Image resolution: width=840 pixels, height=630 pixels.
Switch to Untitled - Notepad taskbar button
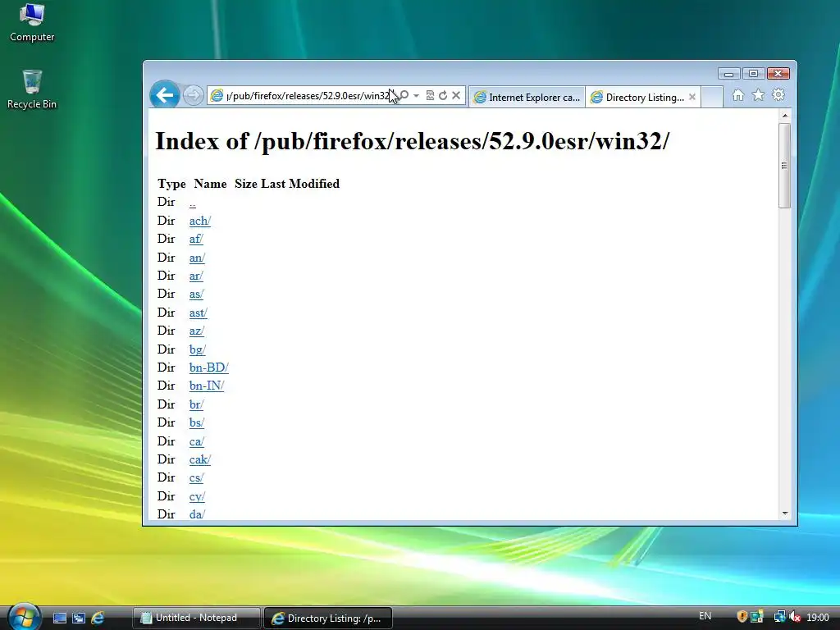pos(197,618)
